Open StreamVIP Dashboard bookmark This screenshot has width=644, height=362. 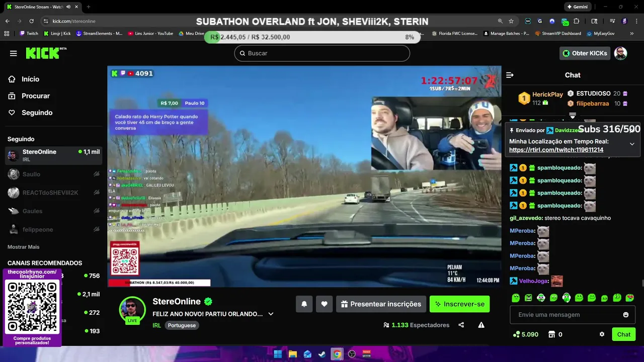coord(558,34)
